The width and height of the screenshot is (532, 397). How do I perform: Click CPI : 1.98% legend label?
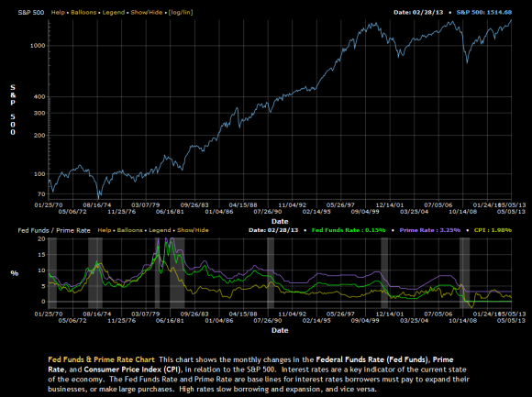coord(493,230)
